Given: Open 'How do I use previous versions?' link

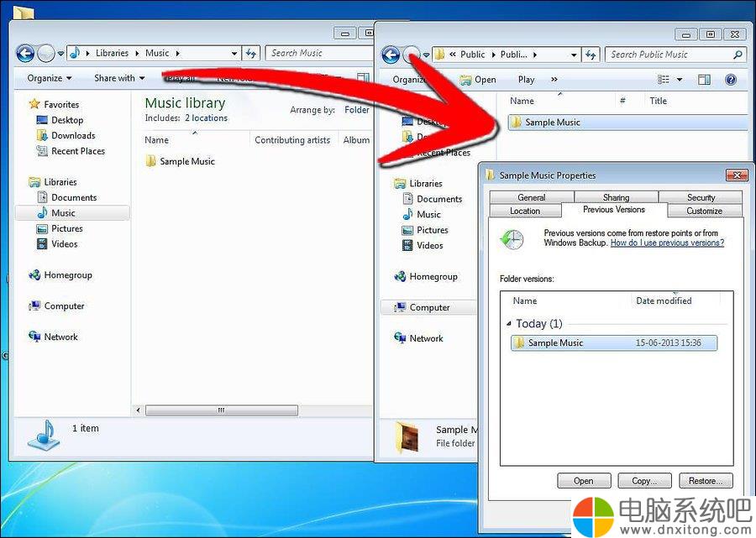Looking at the screenshot, I should (667, 243).
